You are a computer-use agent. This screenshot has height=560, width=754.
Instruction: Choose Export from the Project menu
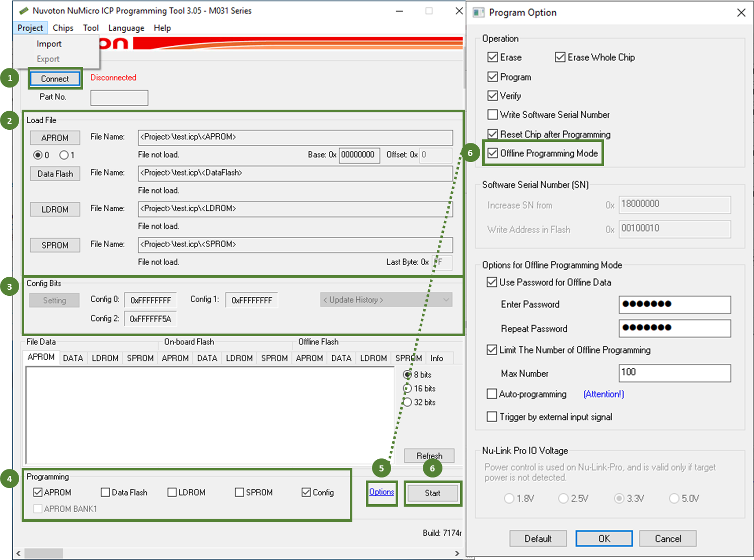[48, 59]
